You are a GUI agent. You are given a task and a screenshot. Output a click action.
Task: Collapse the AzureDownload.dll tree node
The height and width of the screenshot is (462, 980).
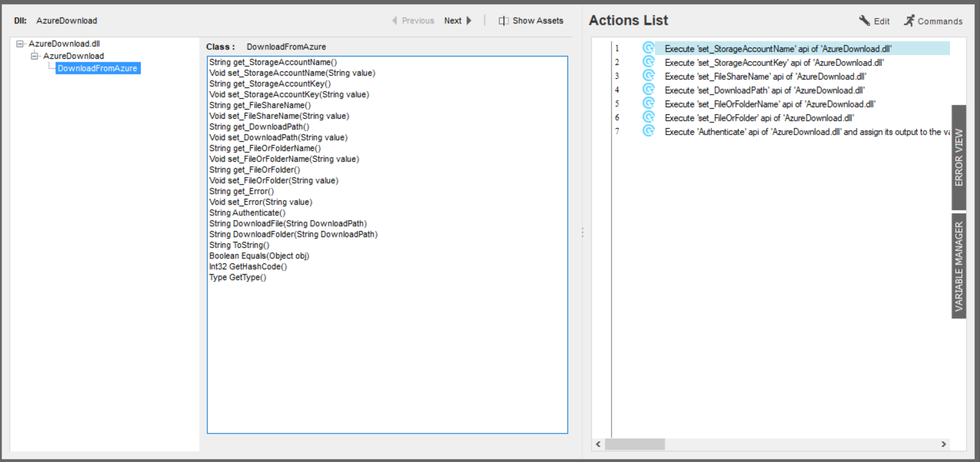[x=20, y=44]
